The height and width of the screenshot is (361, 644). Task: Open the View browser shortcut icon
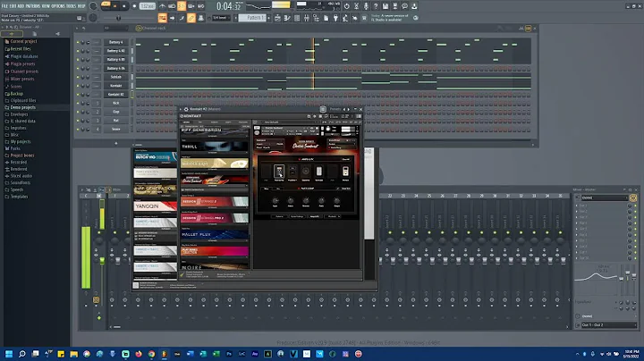point(317,18)
